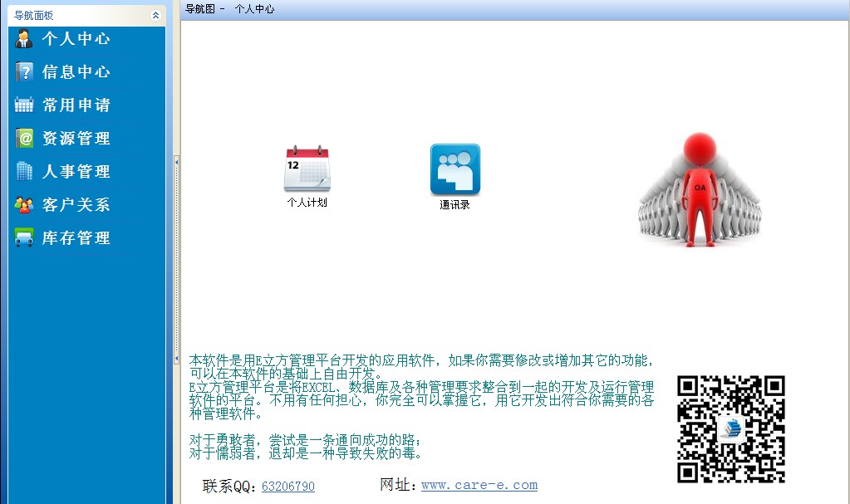
Task: Click the 网址: label
Action: [400, 485]
